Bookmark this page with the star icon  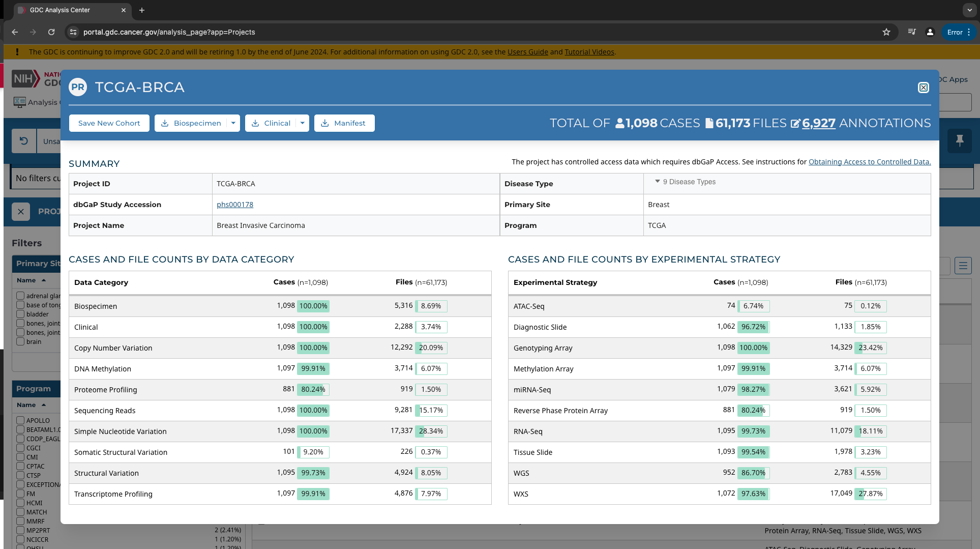pyautogui.click(x=886, y=32)
